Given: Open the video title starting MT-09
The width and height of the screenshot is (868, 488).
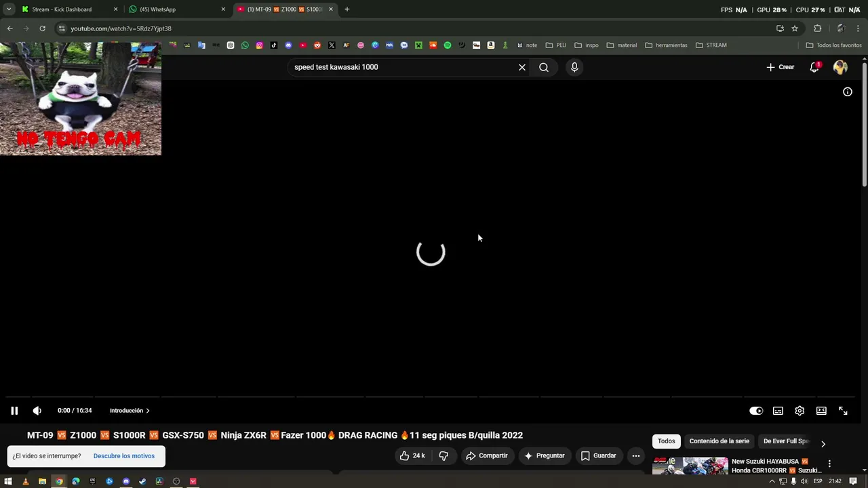Looking at the screenshot, I should tap(275, 435).
